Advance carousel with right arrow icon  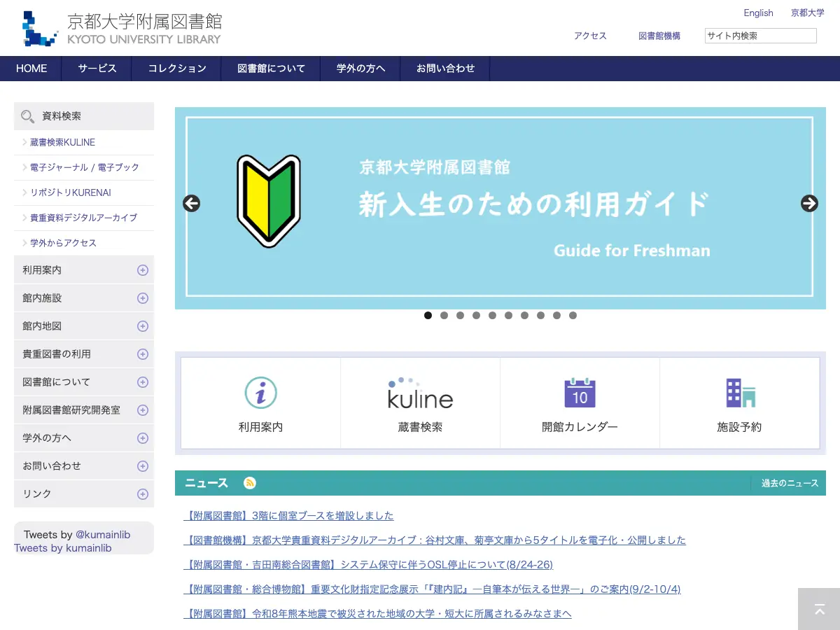coord(809,204)
